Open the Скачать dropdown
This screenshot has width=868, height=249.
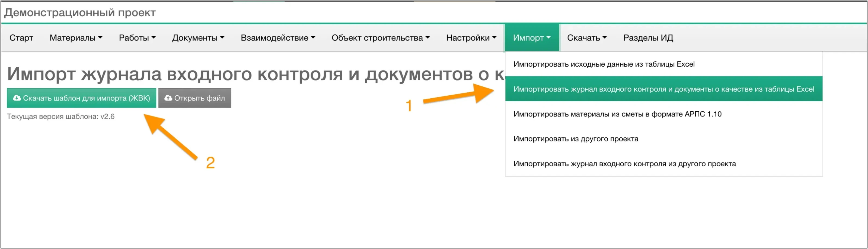click(x=586, y=38)
